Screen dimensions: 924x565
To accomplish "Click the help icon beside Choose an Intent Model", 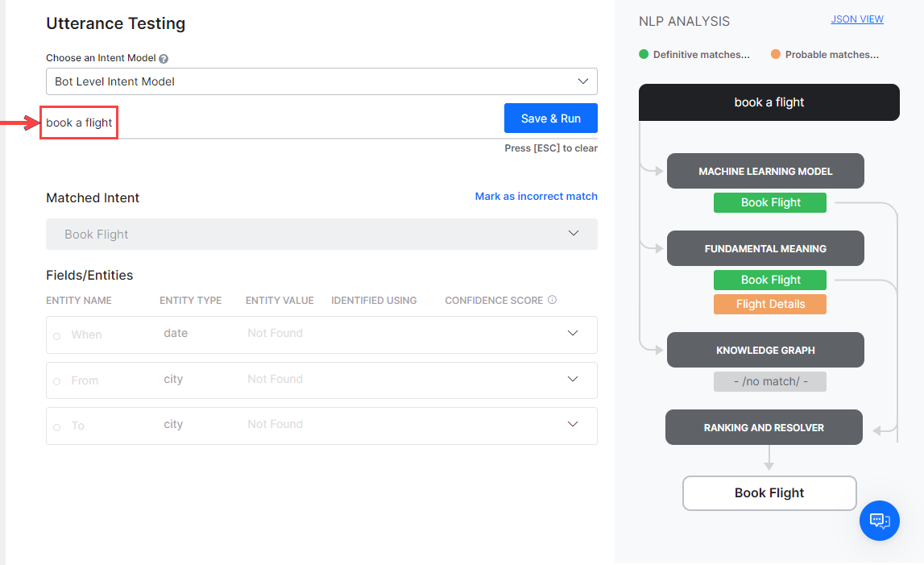I will 164,59.
